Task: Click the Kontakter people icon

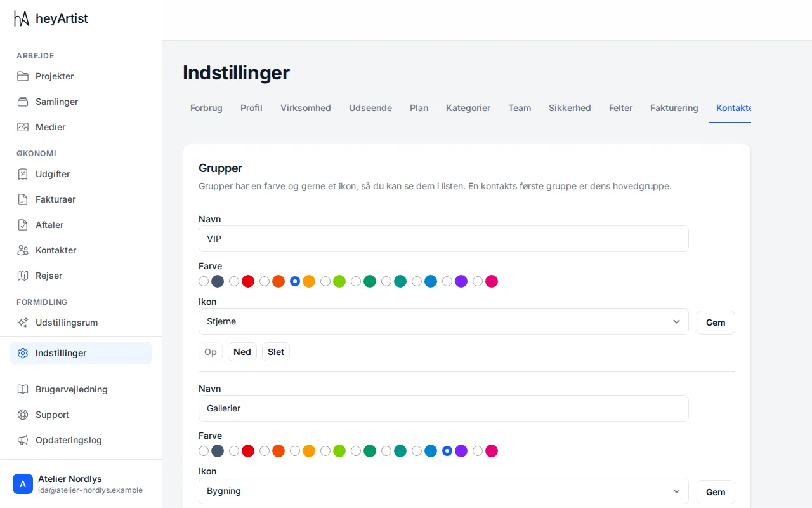Action: pos(23,250)
